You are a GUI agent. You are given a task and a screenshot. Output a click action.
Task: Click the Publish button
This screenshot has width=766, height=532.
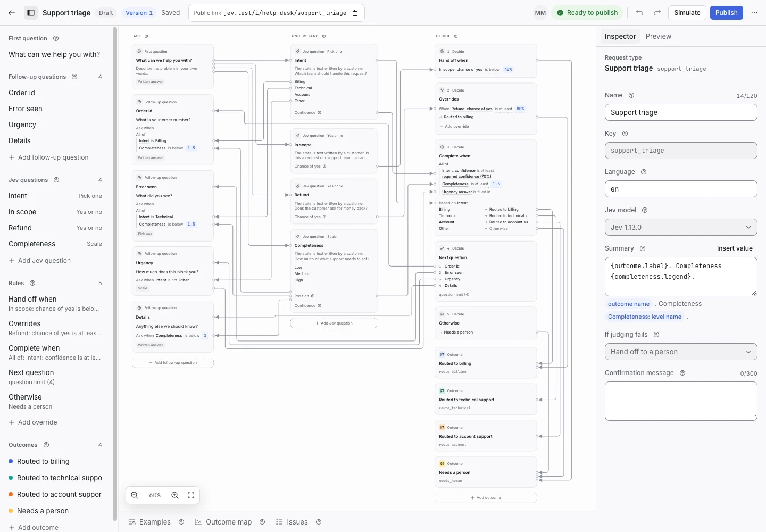tap(726, 13)
